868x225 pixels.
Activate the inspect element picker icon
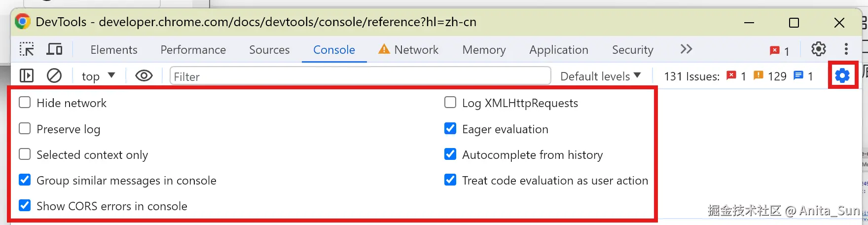[27, 49]
